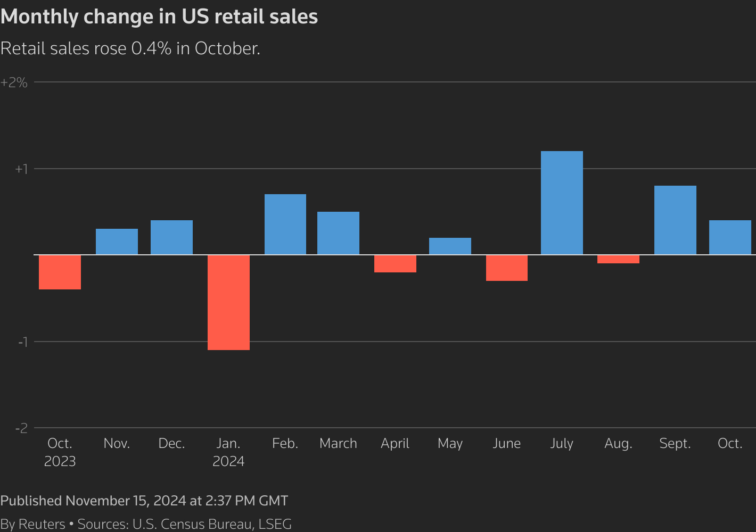Click the June red bar
This screenshot has height=532, width=756.
(x=507, y=268)
